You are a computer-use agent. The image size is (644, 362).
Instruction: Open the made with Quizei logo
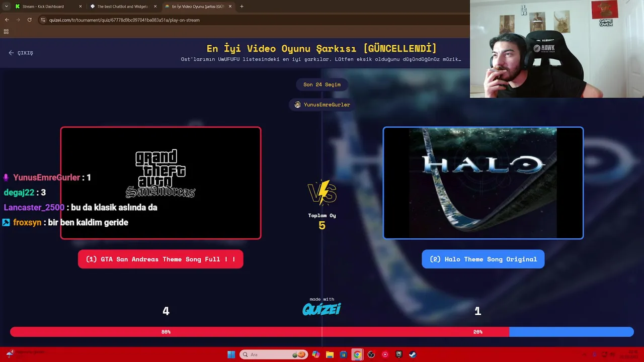click(x=321, y=307)
